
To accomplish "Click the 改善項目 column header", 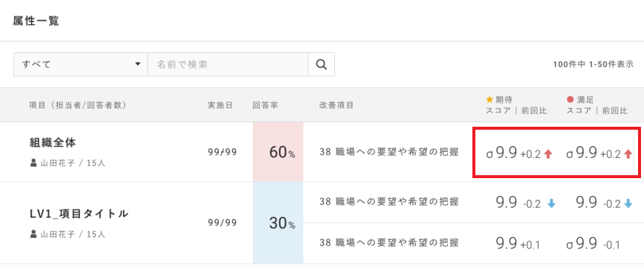I will coord(337,105).
